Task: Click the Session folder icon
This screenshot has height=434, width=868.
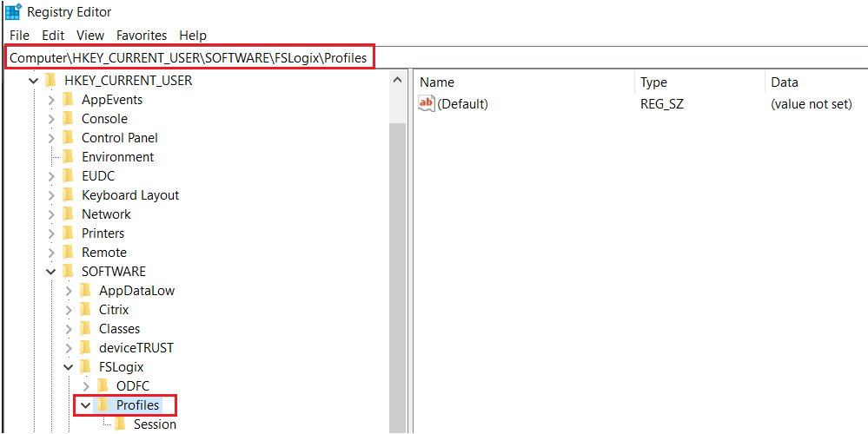Action: pyautogui.click(x=120, y=424)
